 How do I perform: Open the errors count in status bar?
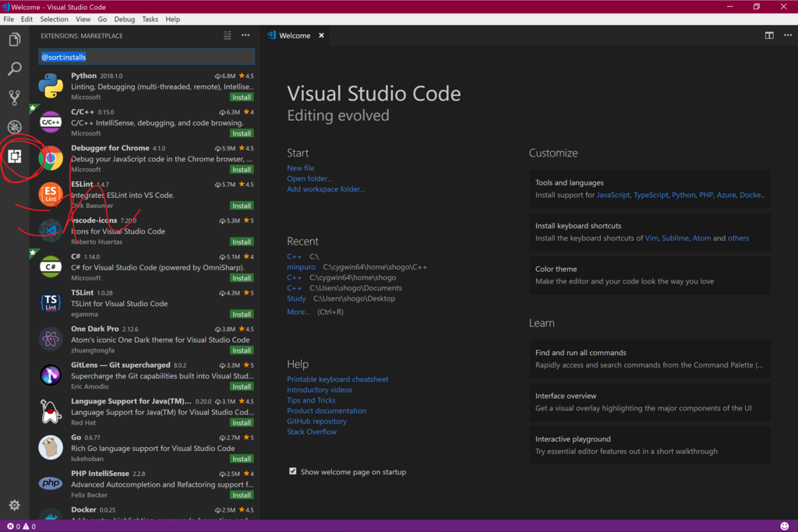click(x=13, y=527)
